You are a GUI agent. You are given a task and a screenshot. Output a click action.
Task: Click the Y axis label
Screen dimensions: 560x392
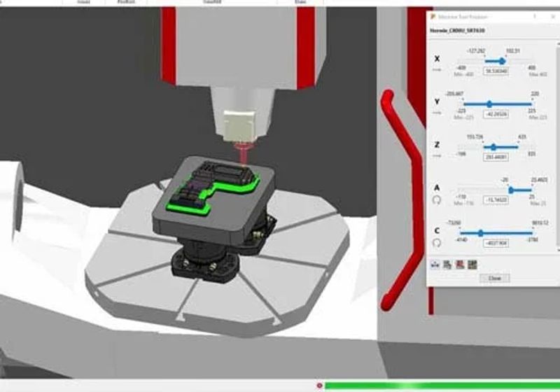[x=437, y=101]
